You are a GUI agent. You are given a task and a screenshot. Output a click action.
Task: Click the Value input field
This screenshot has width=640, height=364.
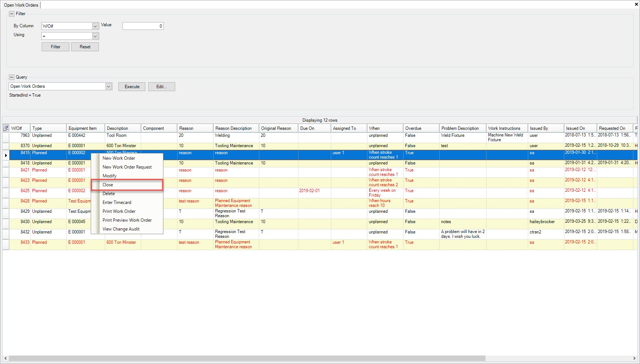(143, 26)
